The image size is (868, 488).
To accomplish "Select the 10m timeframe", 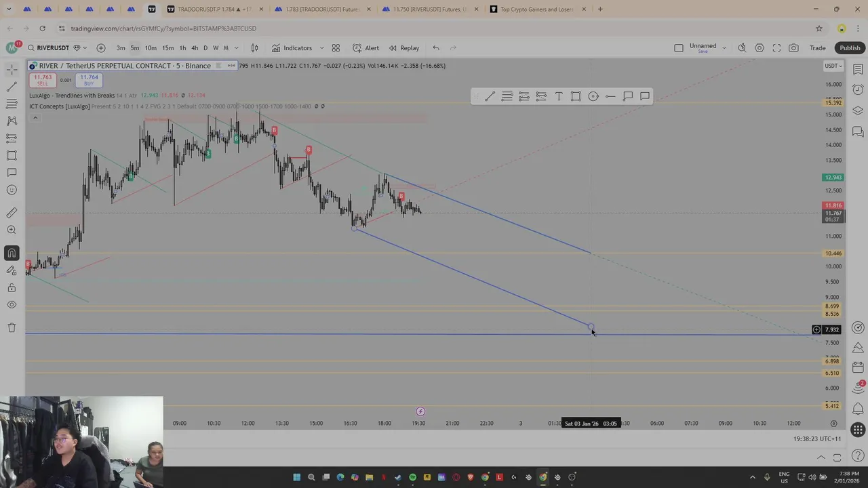I will click(x=151, y=48).
